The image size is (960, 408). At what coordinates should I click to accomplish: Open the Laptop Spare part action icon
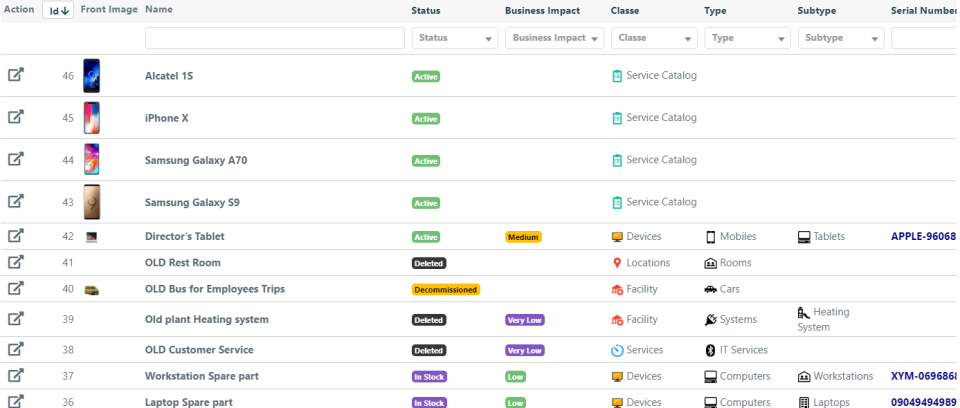pyautogui.click(x=16, y=402)
